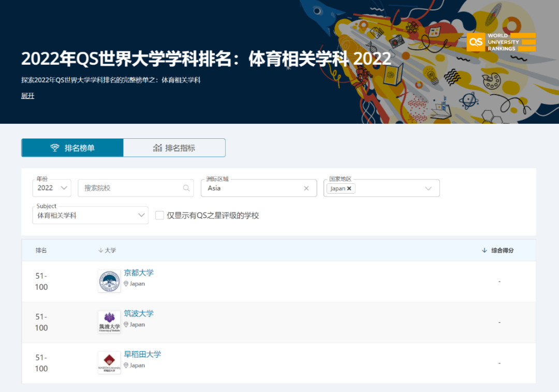Click the 排名 column header

(x=41, y=251)
